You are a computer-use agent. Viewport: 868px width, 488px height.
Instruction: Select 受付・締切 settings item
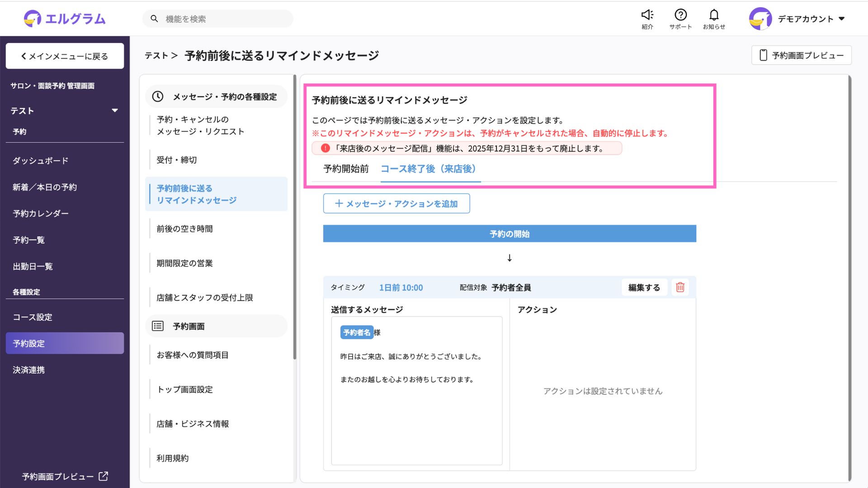coord(177,160)
